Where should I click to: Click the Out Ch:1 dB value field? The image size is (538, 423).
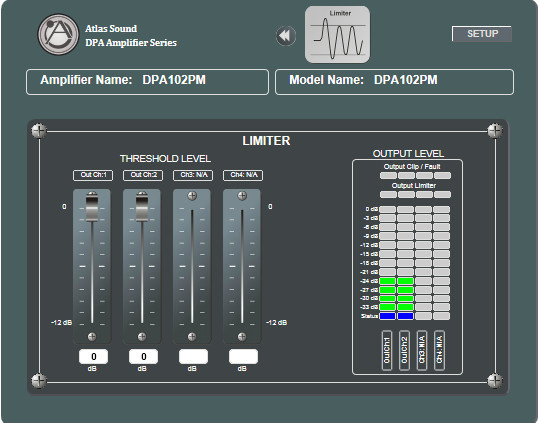click(93, 357)
